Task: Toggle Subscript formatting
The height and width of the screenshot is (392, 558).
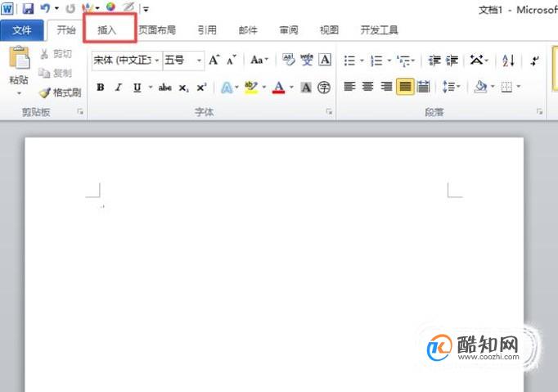Action: [x=183, y=88]
